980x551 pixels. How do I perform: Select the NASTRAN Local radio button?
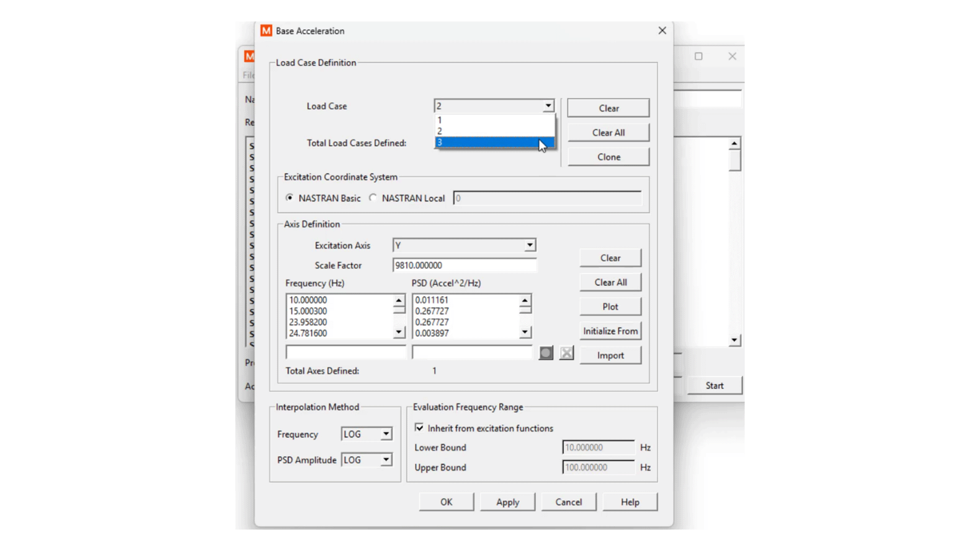pos(373,198)
